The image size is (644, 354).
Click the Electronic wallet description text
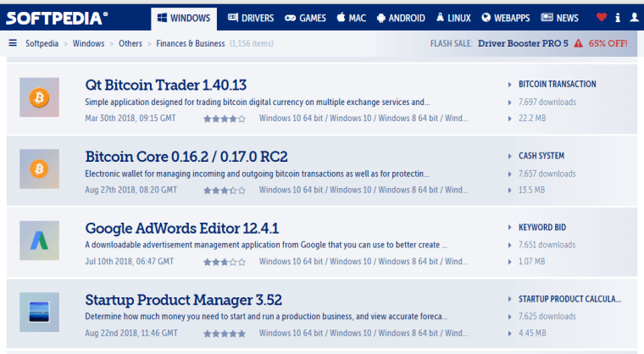[x=257, y=174]
